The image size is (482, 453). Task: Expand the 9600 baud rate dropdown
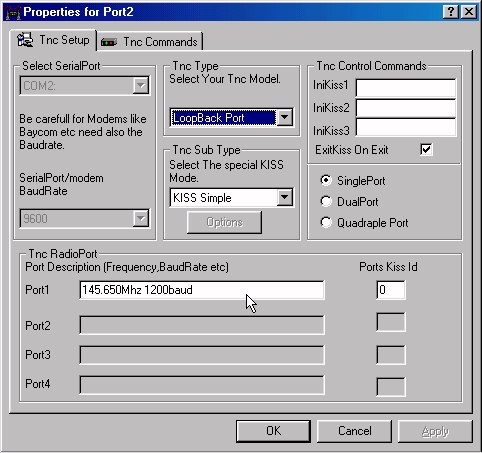pos(141,218)
